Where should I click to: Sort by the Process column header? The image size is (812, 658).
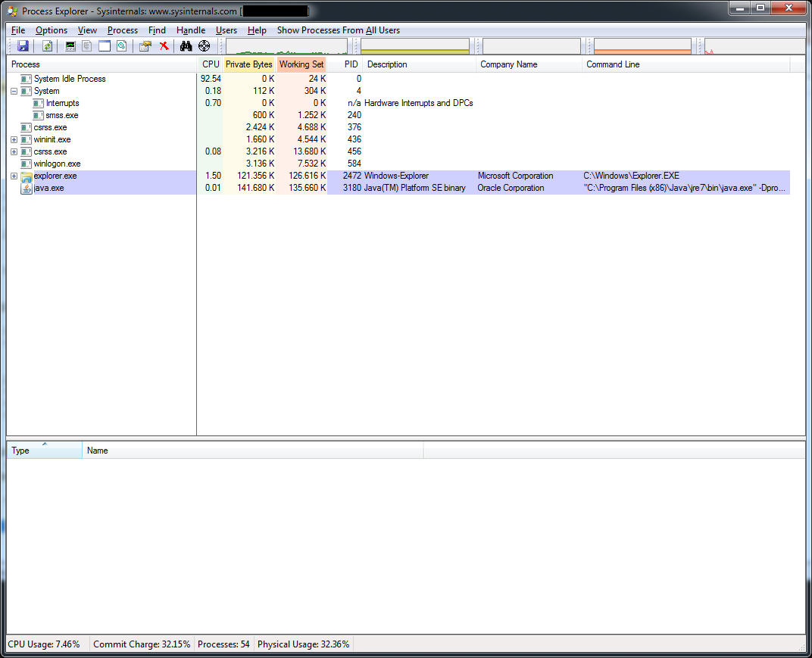pyautogui.click(x=101, y=64)
